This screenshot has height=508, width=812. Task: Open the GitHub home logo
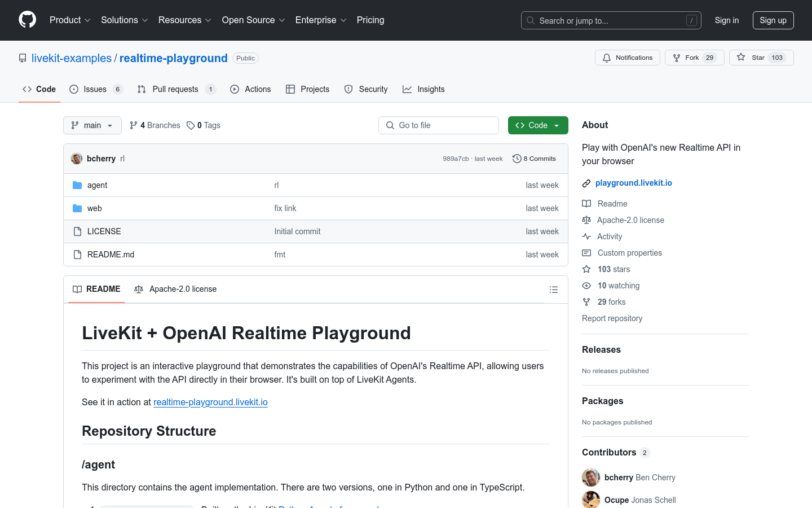27,20
